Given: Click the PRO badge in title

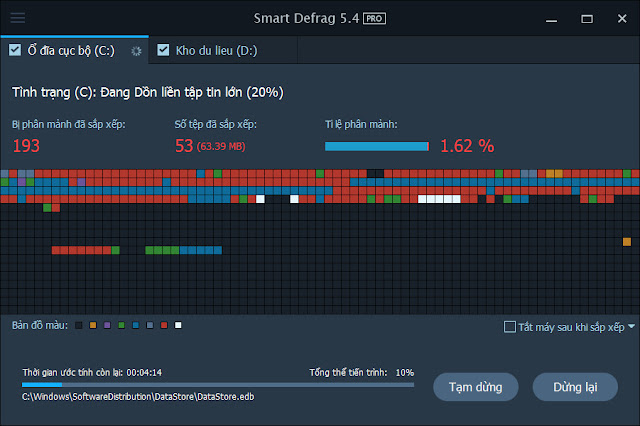Looking at the screenshot, I should [374, 19].
